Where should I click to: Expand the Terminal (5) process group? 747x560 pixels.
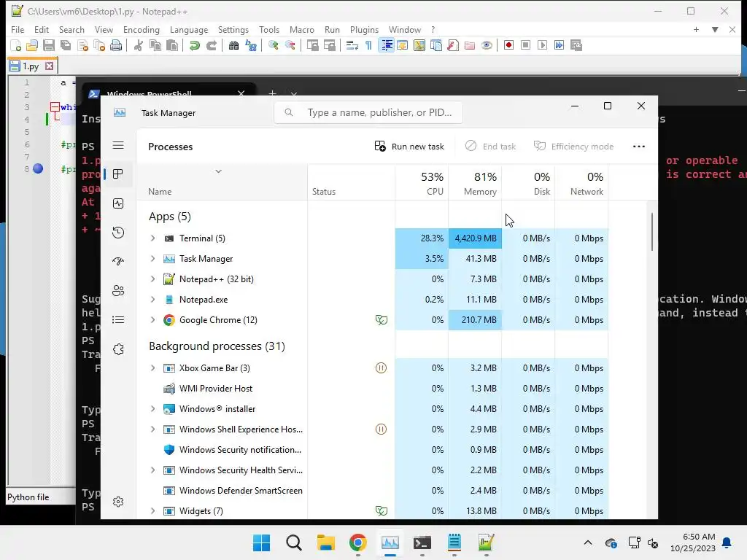point(153,238)
